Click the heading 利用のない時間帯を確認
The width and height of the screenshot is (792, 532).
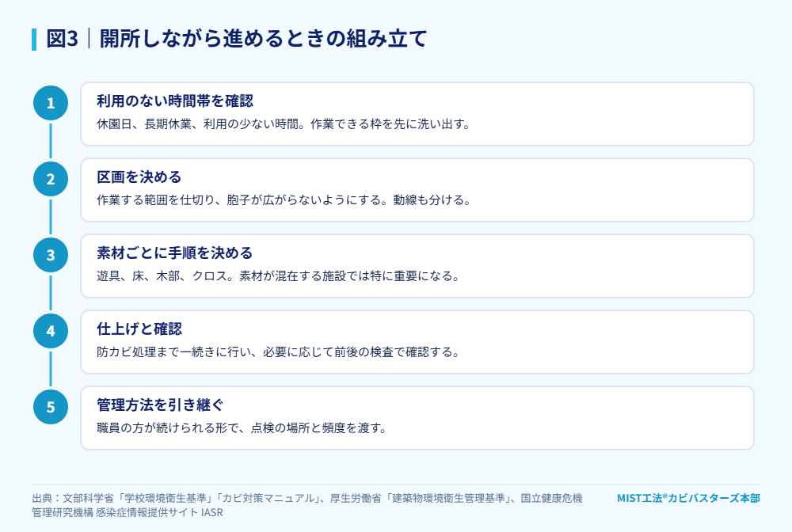click(175, 101)
